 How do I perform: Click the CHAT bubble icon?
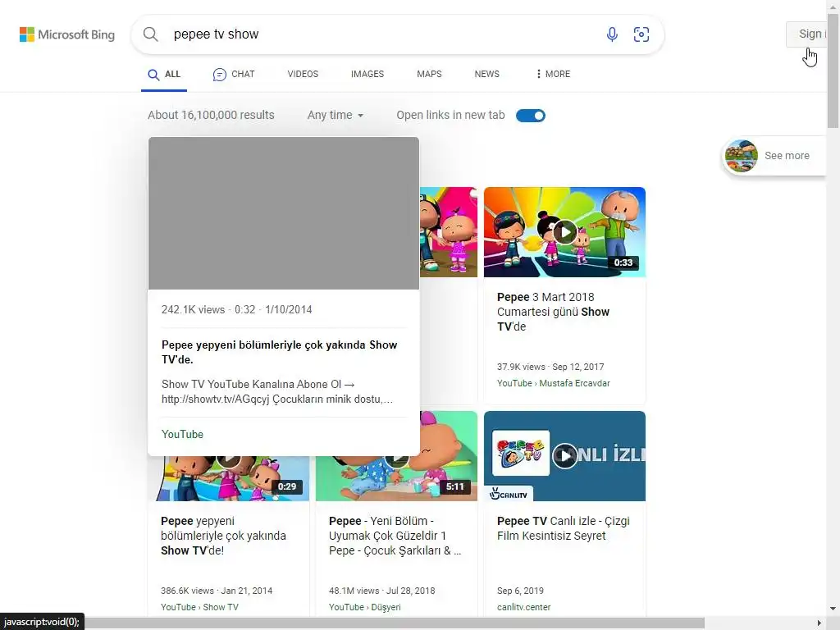[219, 75]
